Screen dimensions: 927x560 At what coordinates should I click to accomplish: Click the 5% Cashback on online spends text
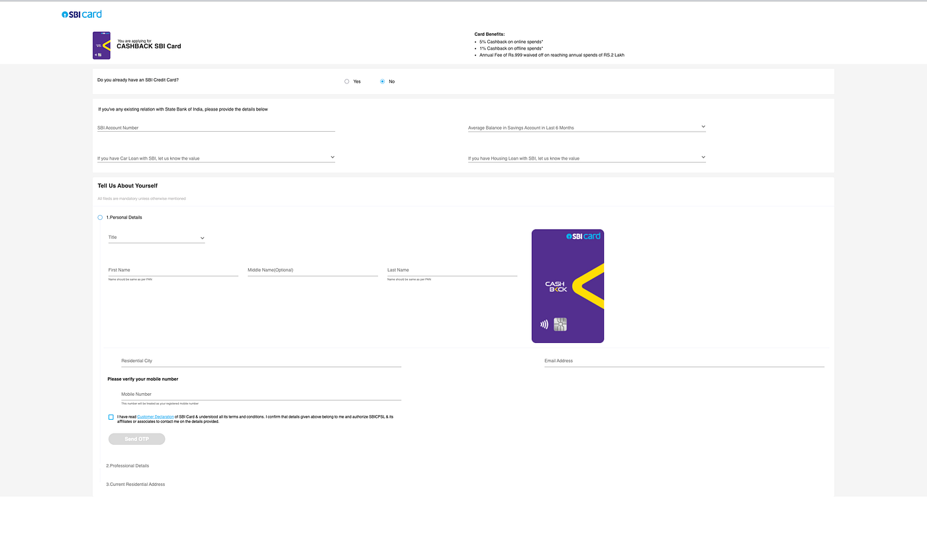tap(511, 42)
